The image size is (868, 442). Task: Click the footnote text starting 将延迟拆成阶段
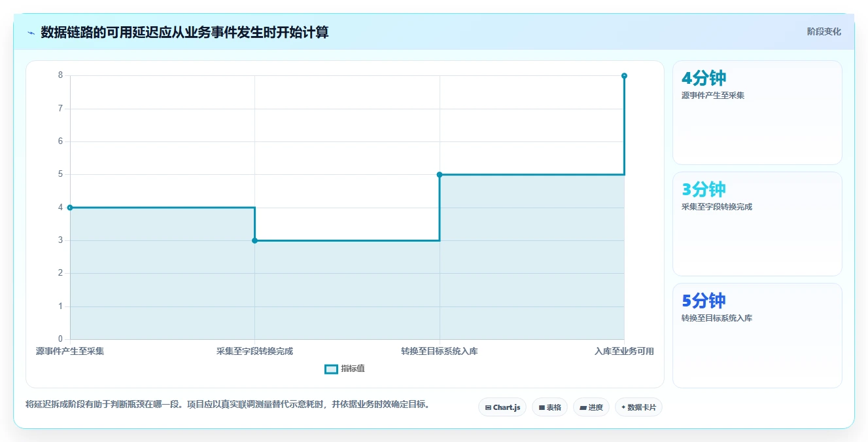click(x=228, y=404)
